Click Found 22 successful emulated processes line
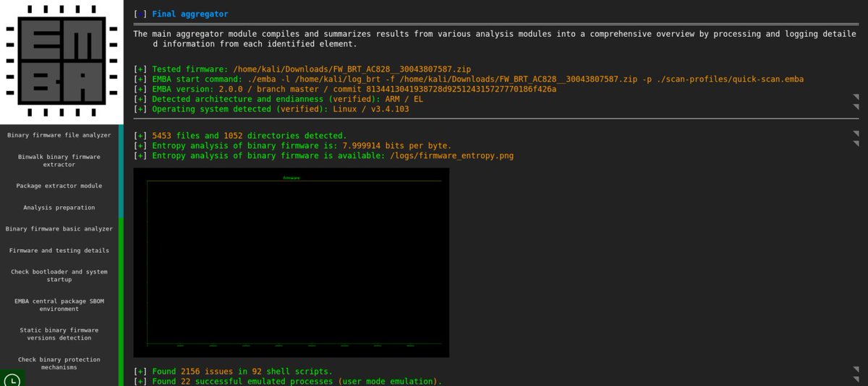The height and width of the screenshot is (386, 868). point(288,381)
